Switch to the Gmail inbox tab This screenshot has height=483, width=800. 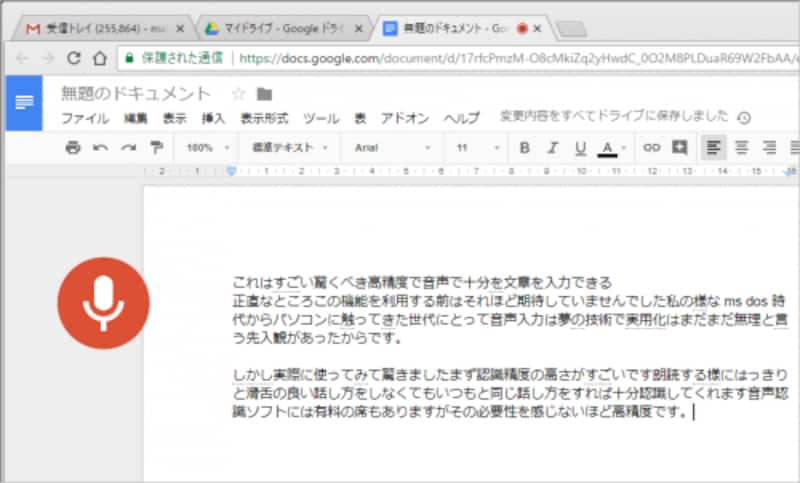coord(105,29)
